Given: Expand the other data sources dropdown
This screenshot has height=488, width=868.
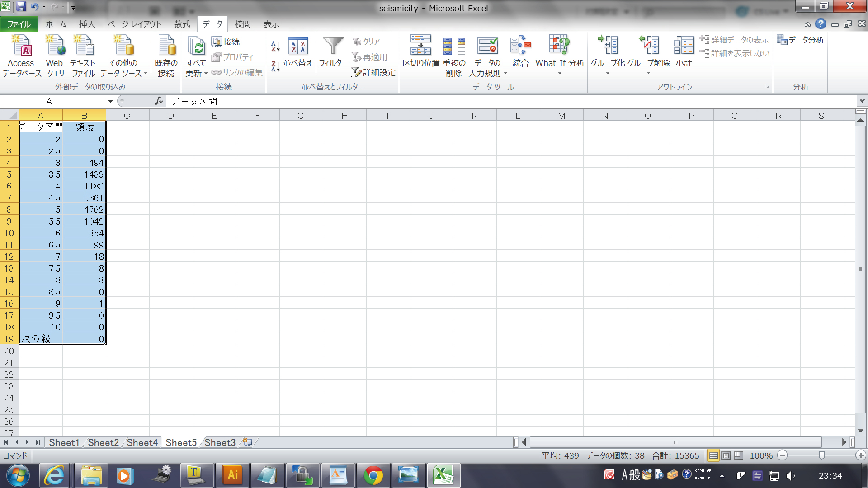Looking at the screenshot, I should 146,74.
